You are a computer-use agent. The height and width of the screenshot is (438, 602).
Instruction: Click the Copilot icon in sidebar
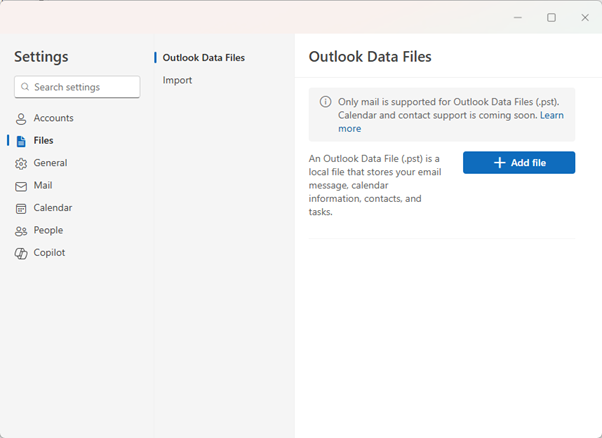21,253
